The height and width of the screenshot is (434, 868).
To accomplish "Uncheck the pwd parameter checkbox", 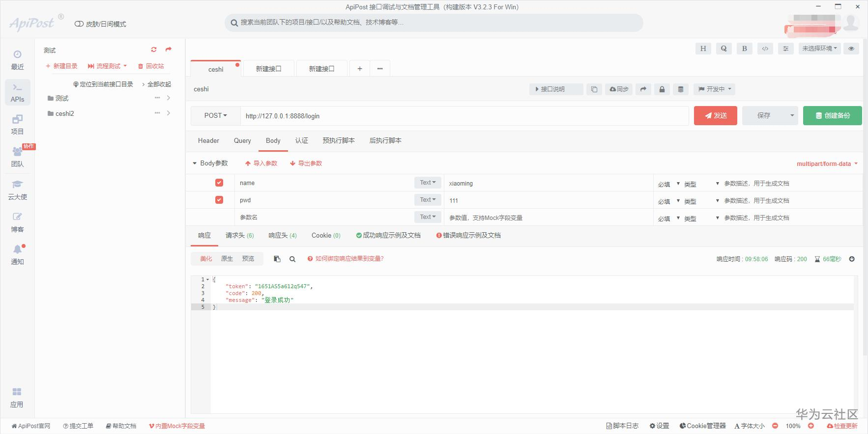I will click(x=219, y=200).
